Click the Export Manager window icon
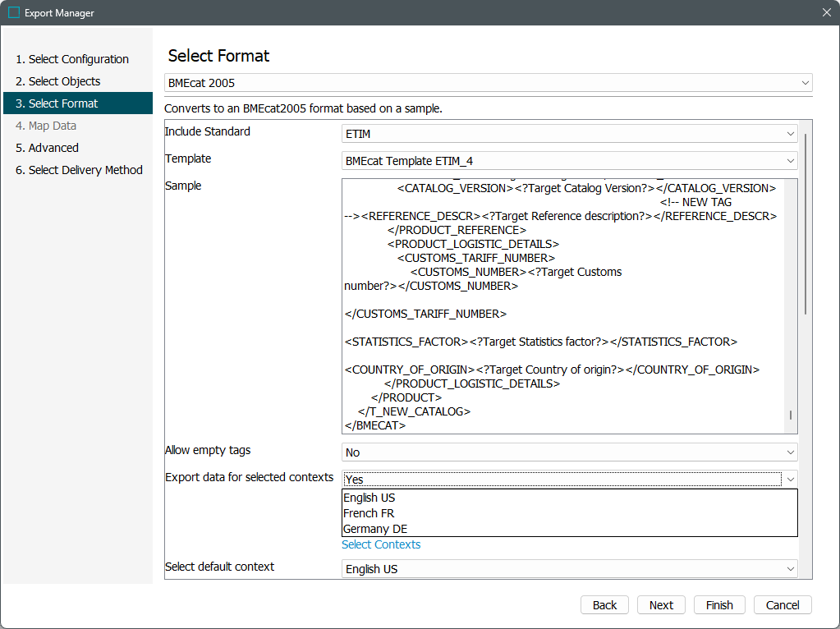The height and width of the screenshot is (629, 840). [x=13, y=13]
